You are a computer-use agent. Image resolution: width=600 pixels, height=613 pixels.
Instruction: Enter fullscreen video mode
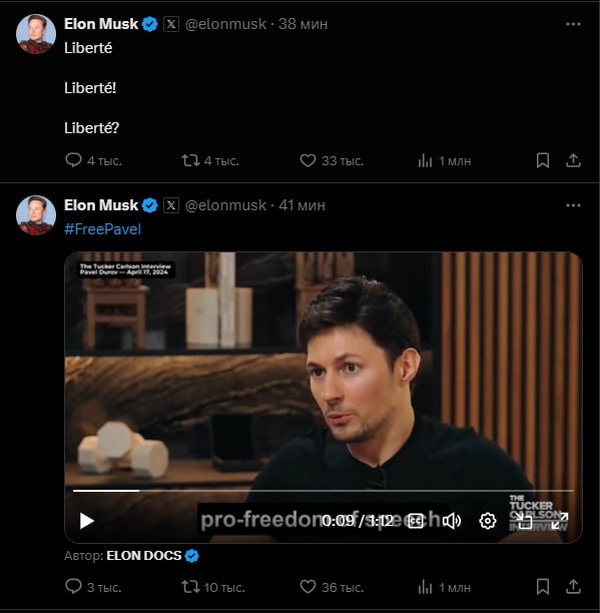tap(559, 520)
